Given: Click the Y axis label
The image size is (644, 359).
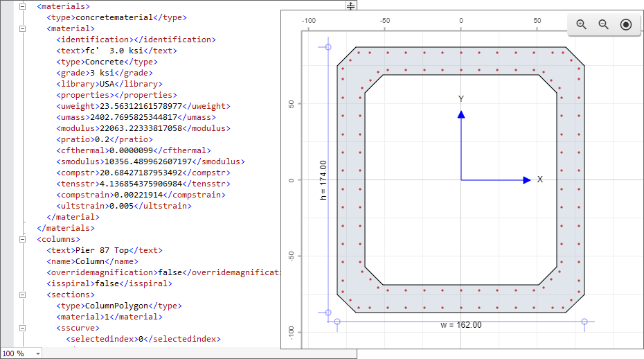Looking at the screenshot, I should [460, 99].
